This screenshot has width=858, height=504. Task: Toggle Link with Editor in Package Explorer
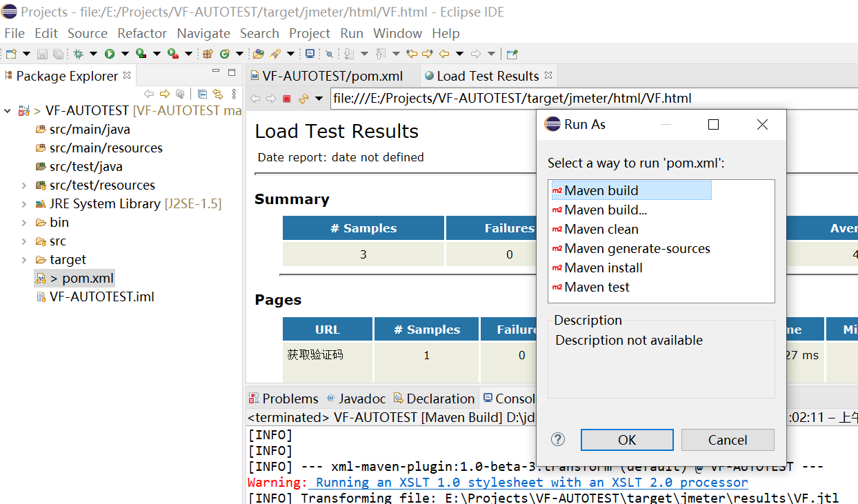[x=218, y=94]
